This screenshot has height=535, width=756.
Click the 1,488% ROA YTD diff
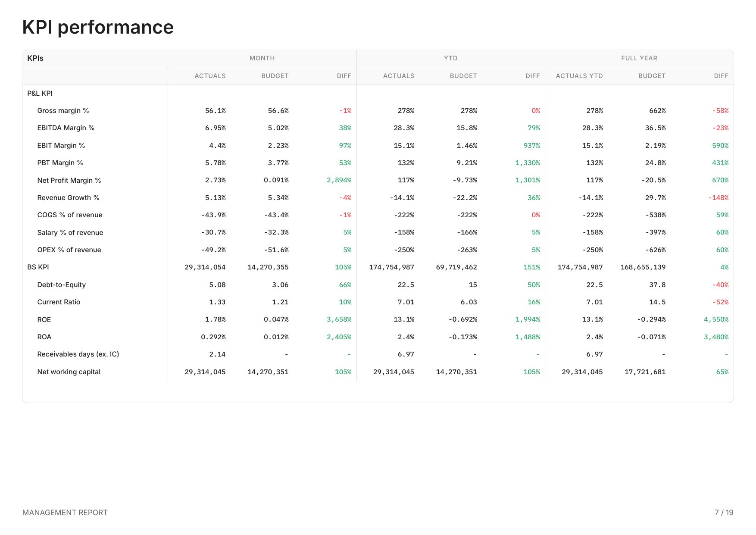point(528,337)
